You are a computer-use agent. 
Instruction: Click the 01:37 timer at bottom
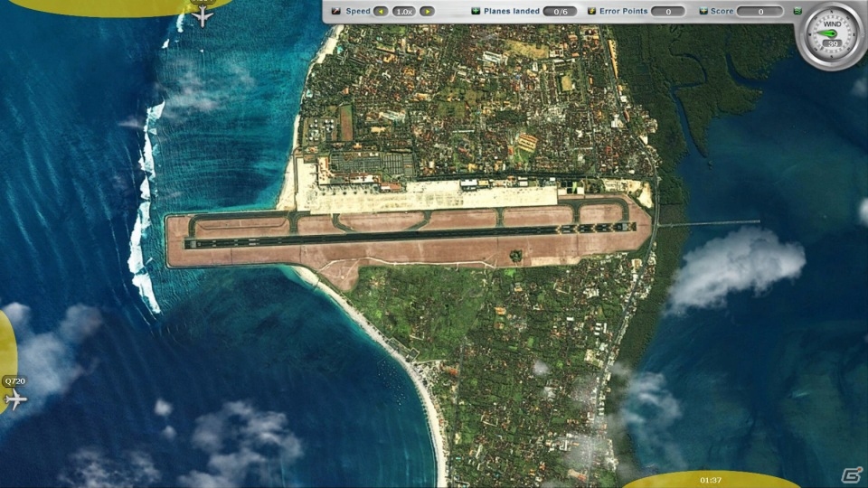(x=711, y=480)
